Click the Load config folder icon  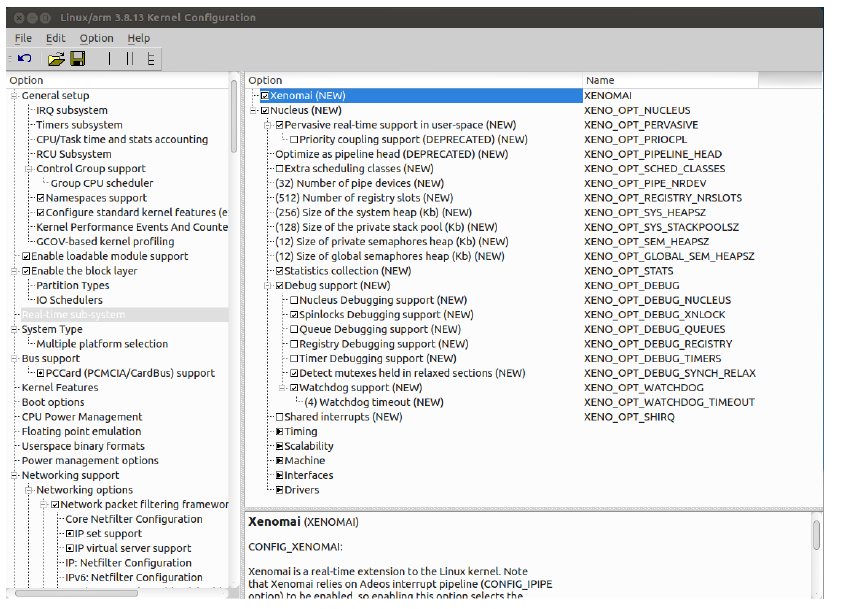tap(57, 59)
